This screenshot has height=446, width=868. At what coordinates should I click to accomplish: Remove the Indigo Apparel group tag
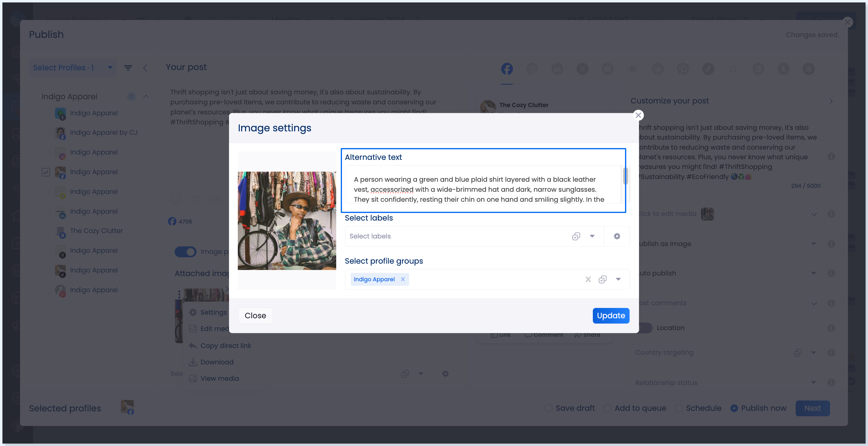pos(403,279)
